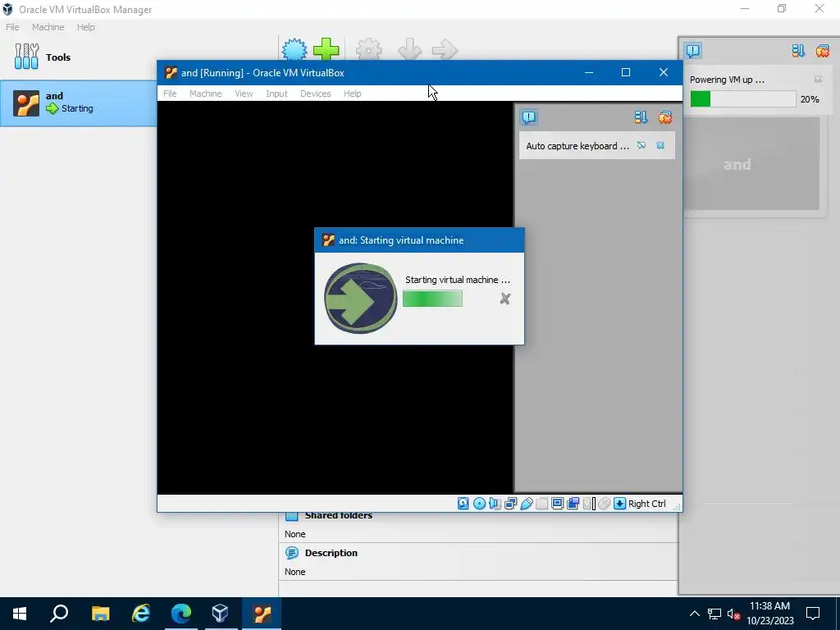Open the Manager's Help menu
The image size is (840, 630).
(85, 27)
